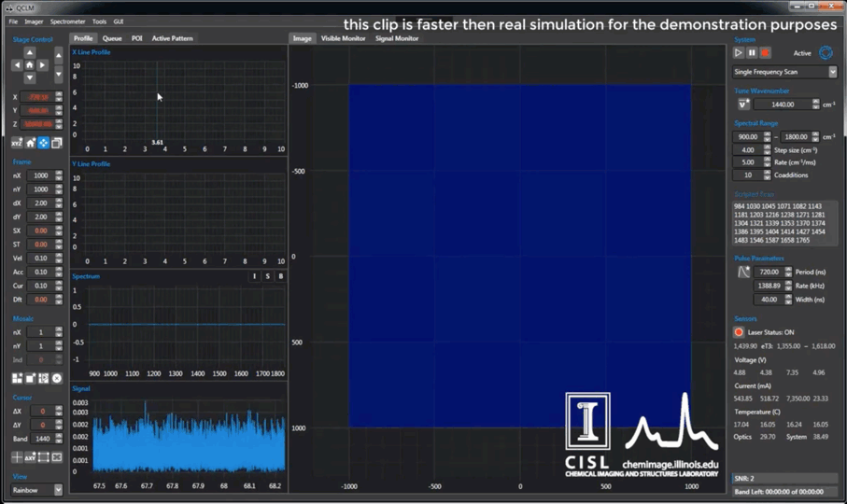Click the blue four-arrow move icon
The height and width of the screenshot is (504, 847).
(43, 143)
